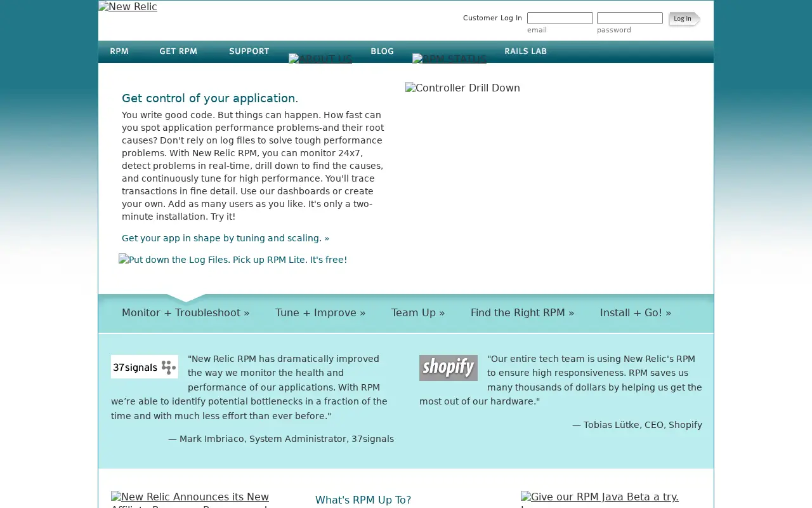Select the Install + Go! tab
Image resolution: width=812 pixels, height=508 pixels.
point(636,312)
